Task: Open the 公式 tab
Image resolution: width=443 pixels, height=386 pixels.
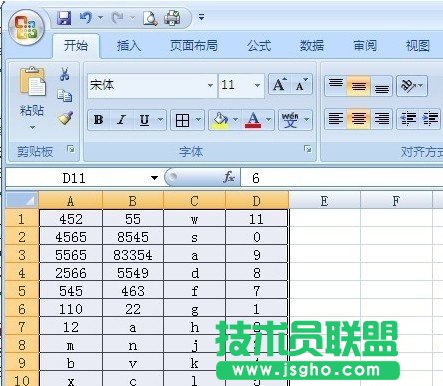Action: click(259, 45)
